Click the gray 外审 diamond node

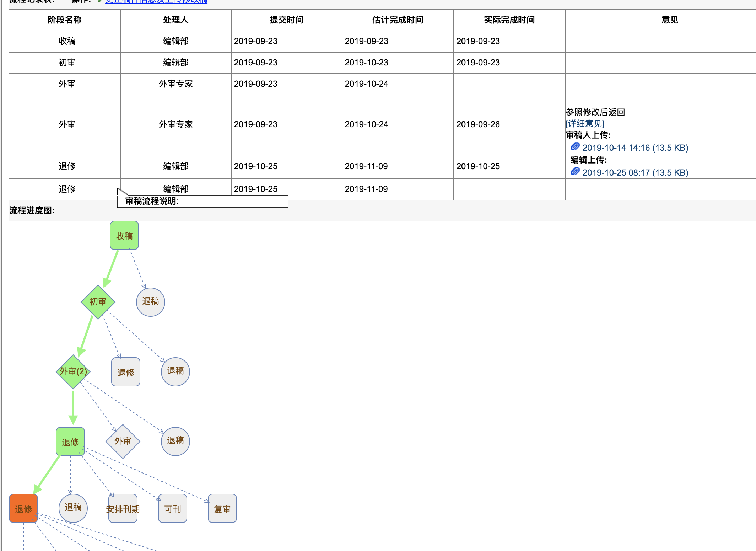pos(123,441)
